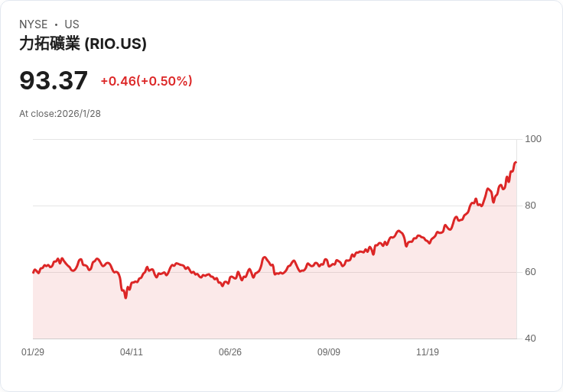563x392 pixels.
Task: Click the shaded area under the price line
Action: coord(275,309)
